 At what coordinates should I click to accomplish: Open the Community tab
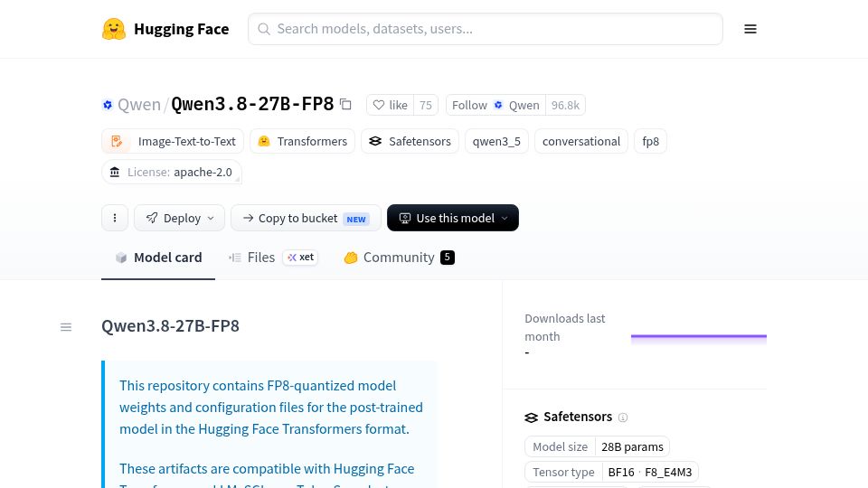coord(399,258)
